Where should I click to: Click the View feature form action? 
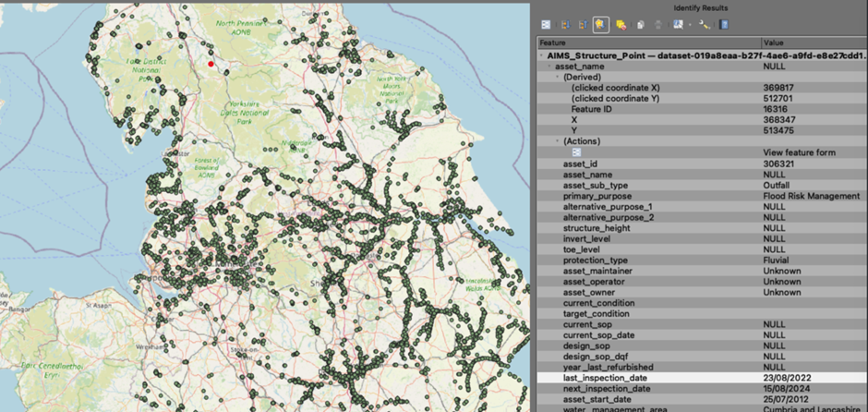799,152
